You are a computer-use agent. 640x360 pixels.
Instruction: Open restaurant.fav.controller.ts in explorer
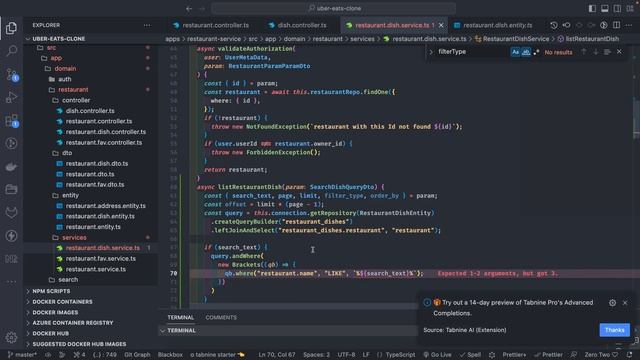104,142
